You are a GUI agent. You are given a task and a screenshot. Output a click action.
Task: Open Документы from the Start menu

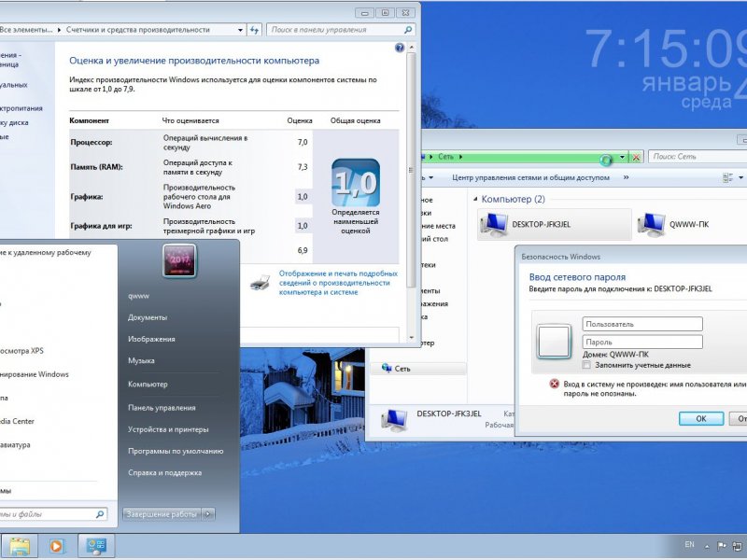click(x=148, y=317)
